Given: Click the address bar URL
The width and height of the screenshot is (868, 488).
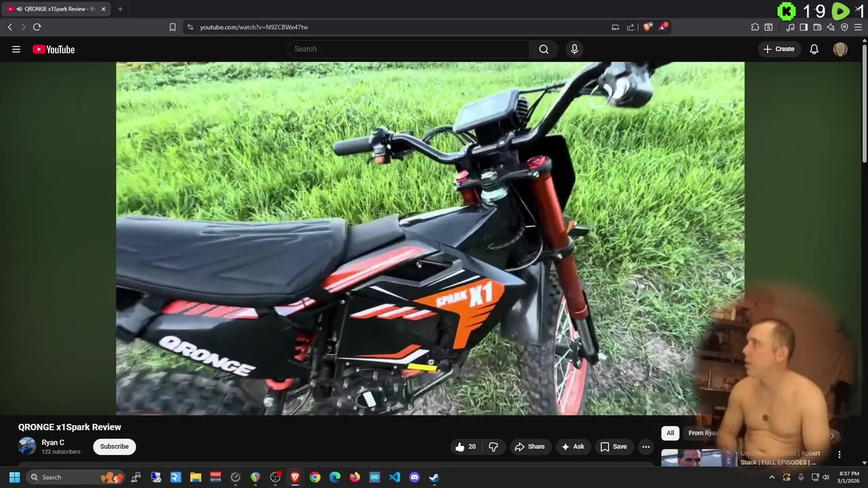Looking at the screenshot, I should 254,27.
